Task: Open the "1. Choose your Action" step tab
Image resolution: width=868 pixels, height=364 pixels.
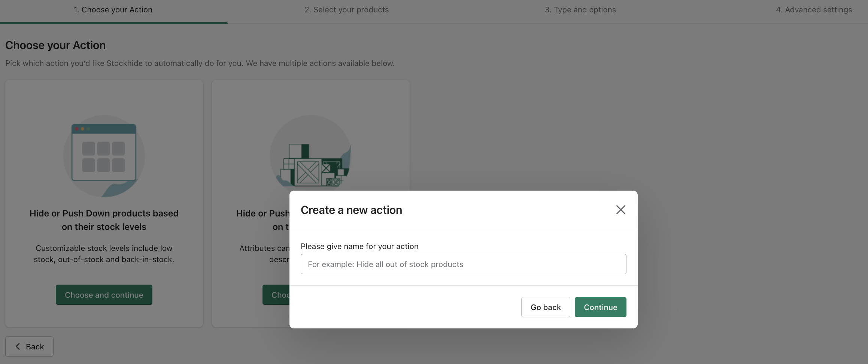Action: (x=113, y=10)
